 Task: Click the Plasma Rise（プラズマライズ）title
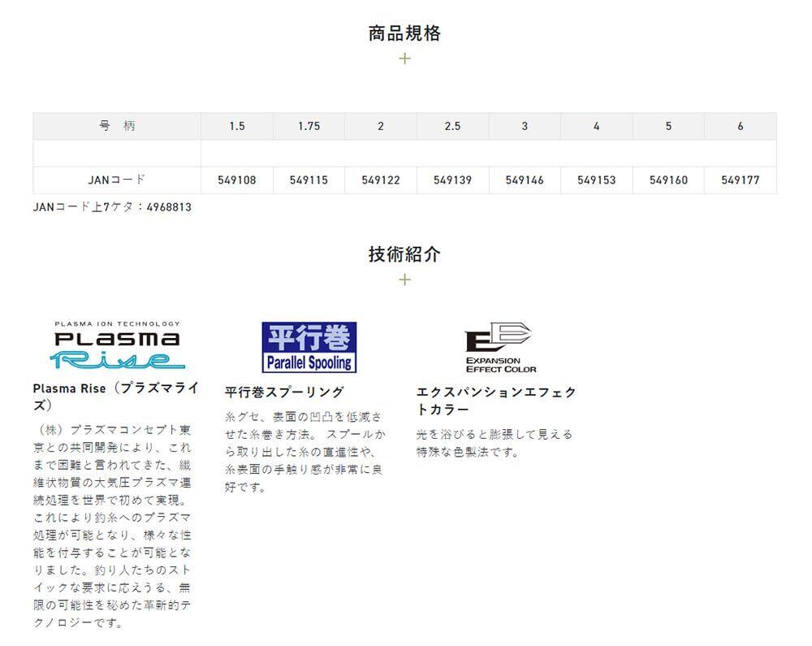pyautogui.click(x=115, y=397)
